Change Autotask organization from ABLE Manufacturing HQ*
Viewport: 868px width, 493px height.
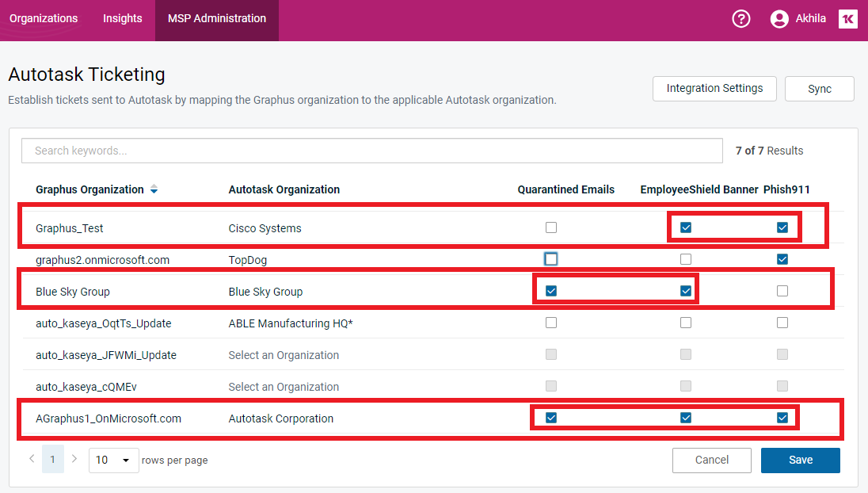[291, 323]
